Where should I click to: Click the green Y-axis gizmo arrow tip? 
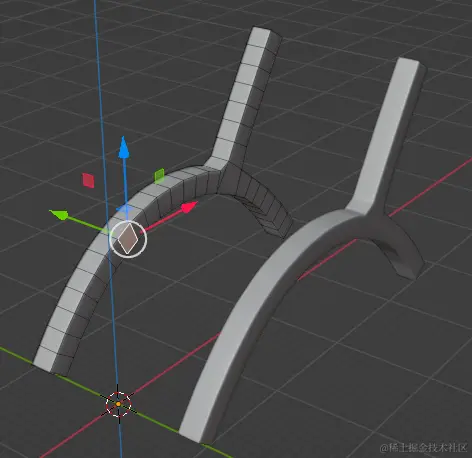point(60,214)
